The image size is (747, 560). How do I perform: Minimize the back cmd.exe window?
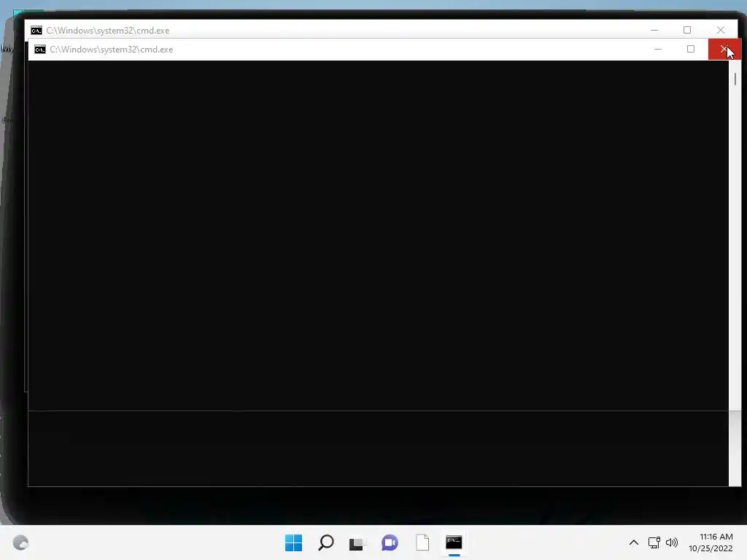click(x=654, y=30)
